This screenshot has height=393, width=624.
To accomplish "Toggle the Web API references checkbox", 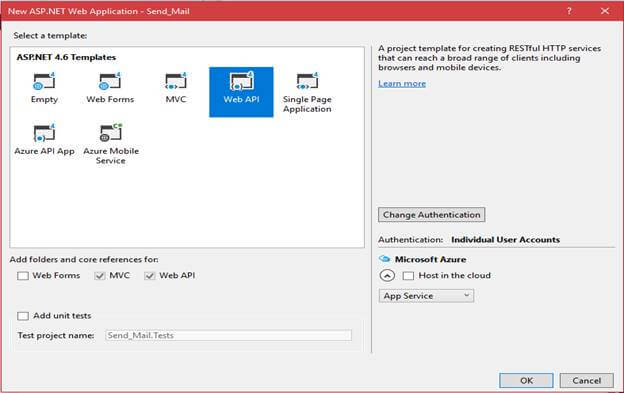I will (x=150, y=276).
